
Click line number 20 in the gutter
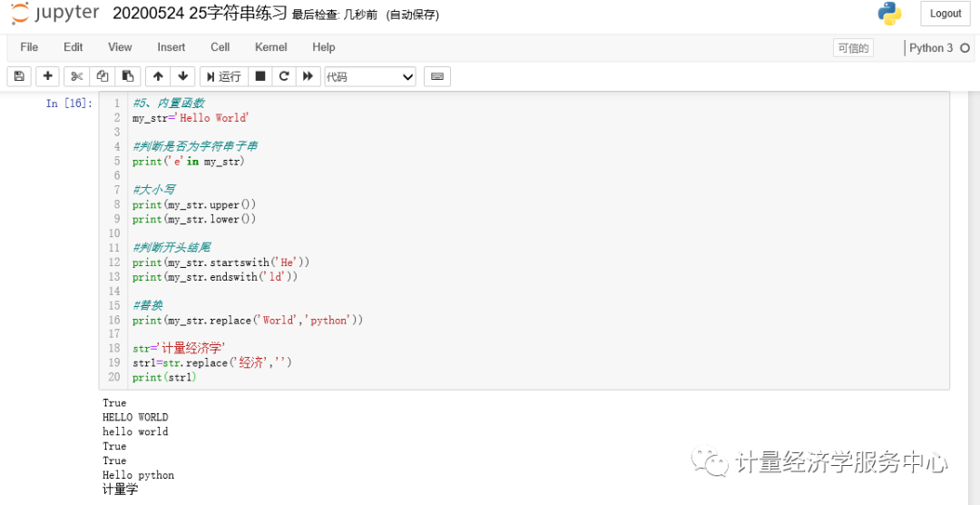[x=113, y=377]
